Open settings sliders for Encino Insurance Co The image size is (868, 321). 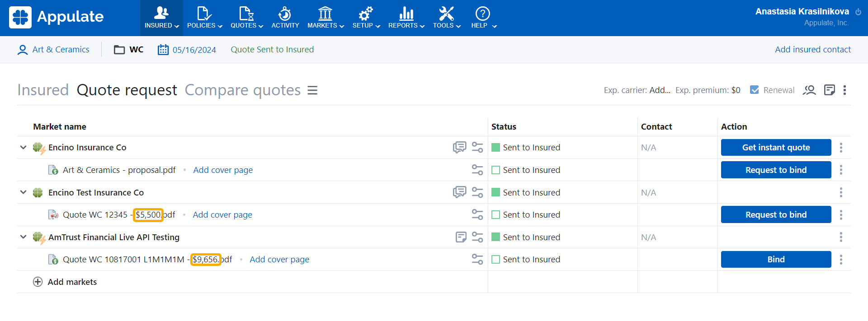pyautogui.click(x=477, y=147)
